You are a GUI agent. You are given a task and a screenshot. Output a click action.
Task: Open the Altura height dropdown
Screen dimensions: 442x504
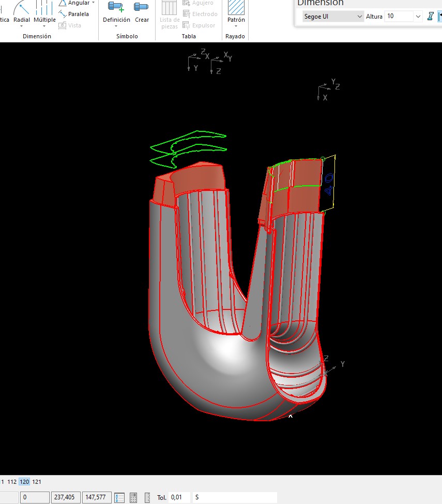pos(418,17)
